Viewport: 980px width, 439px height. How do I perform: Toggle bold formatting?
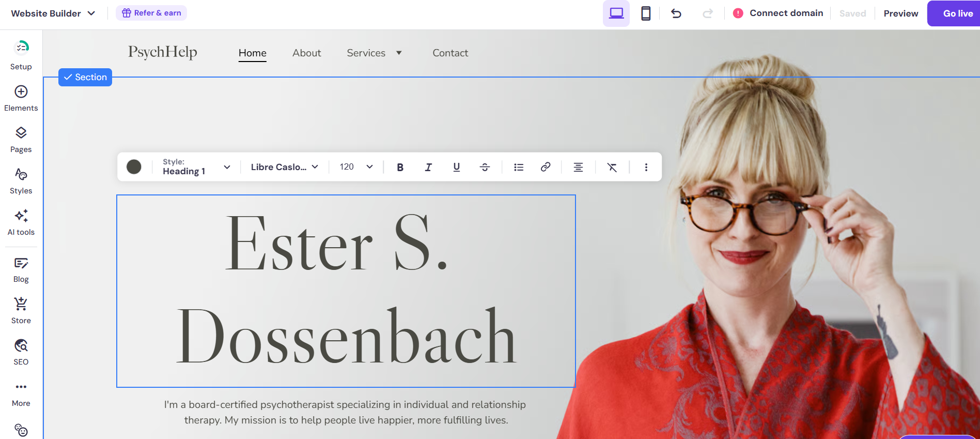(400, 167)
